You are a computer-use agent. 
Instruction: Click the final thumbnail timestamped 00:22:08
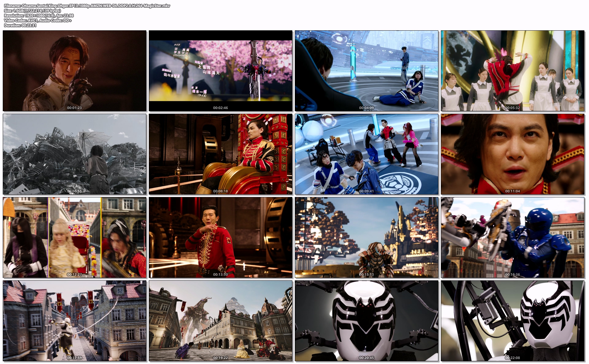click(513, 321)
